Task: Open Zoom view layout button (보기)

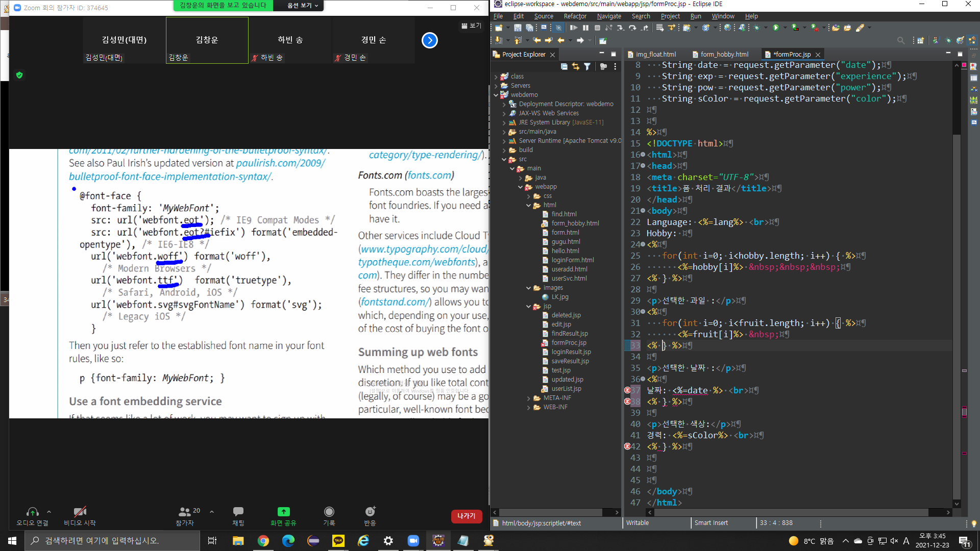Action: (471, 26)
